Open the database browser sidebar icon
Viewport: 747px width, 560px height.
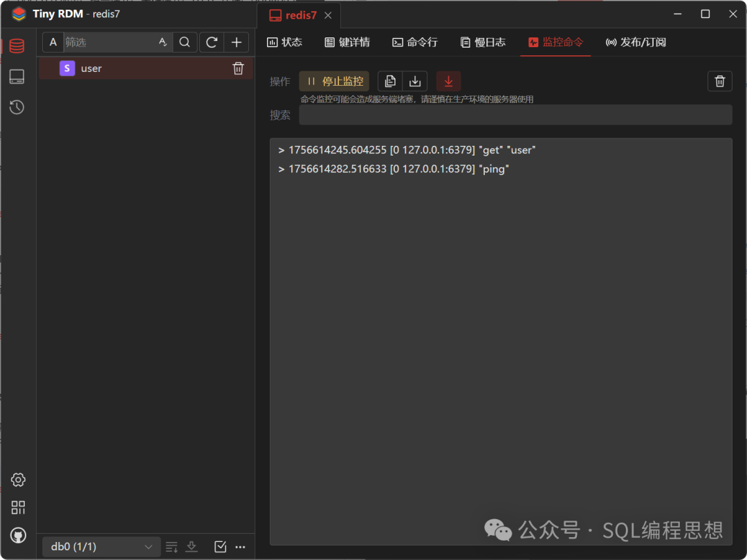(17, 46)
